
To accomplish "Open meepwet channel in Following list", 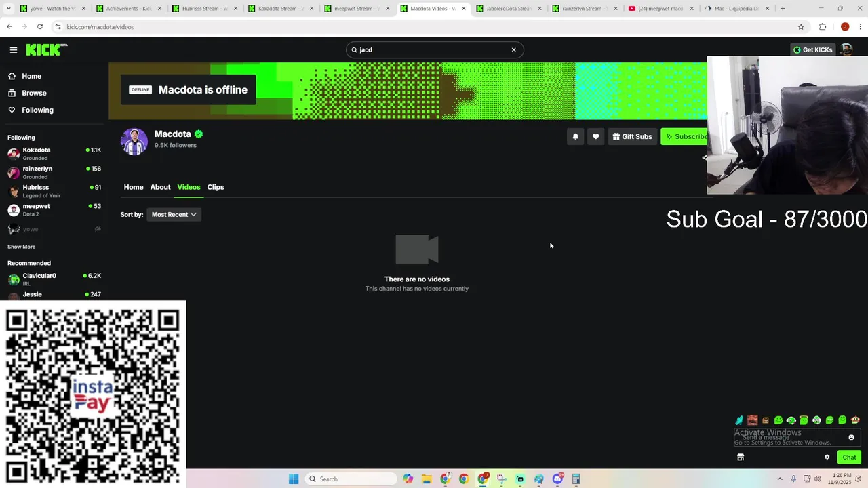I will (x=54, y=209).
